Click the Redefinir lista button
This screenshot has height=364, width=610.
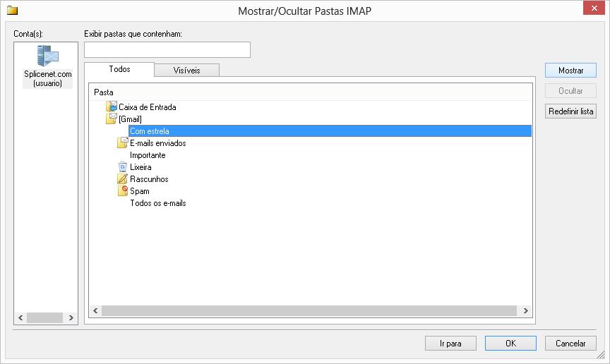(x=570, y=111)
